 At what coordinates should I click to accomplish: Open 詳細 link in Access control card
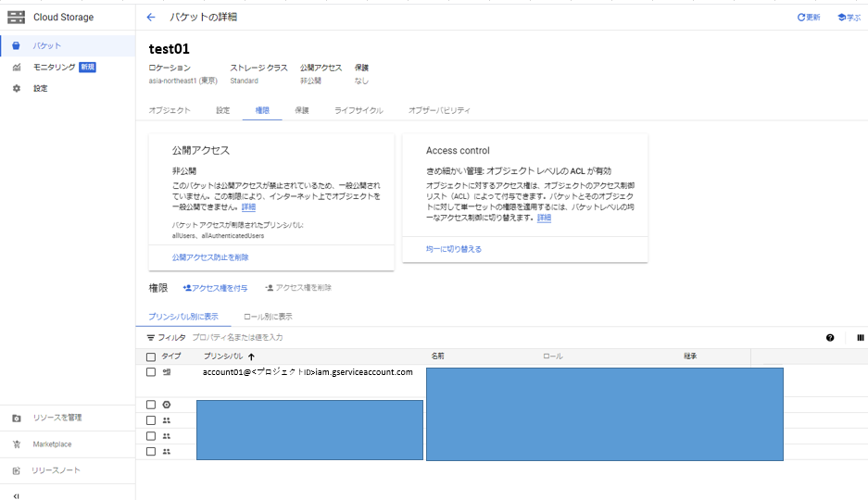click(544, 218)
